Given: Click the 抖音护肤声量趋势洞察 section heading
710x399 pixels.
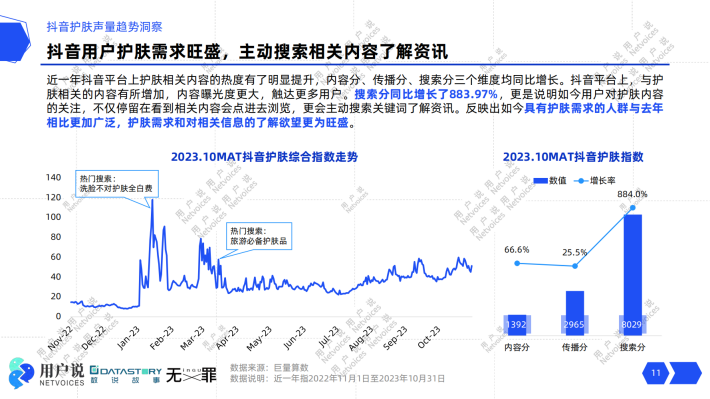Looking at the screenshot, I should [x=105, y=27].
